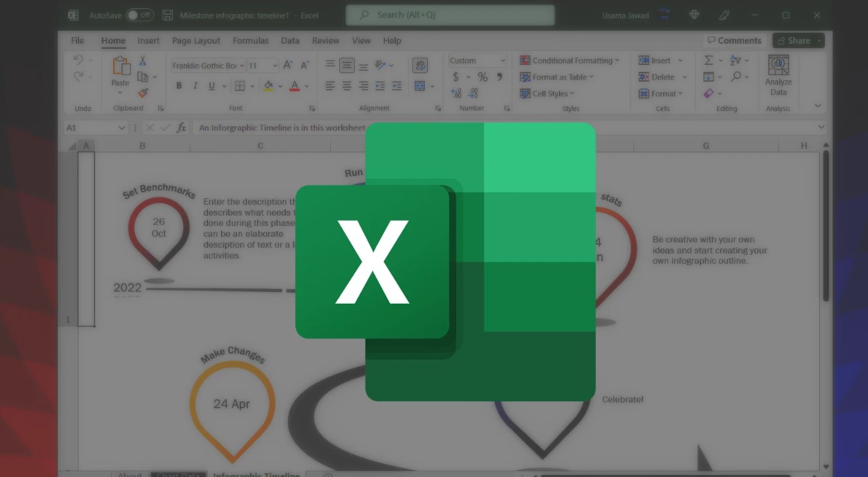Click the Merge & Center icon
868x477 pixels.
point(420,86)
